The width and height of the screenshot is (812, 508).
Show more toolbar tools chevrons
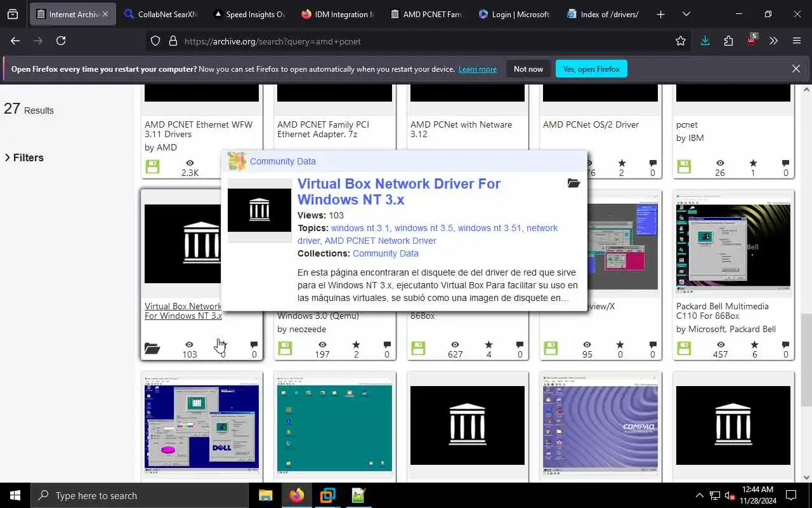(773, 41)
